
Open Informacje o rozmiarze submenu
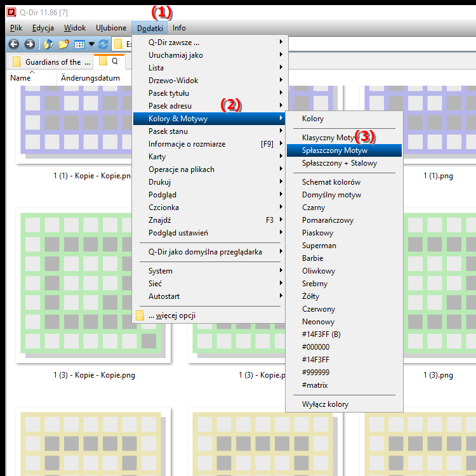tap(209, 144)
